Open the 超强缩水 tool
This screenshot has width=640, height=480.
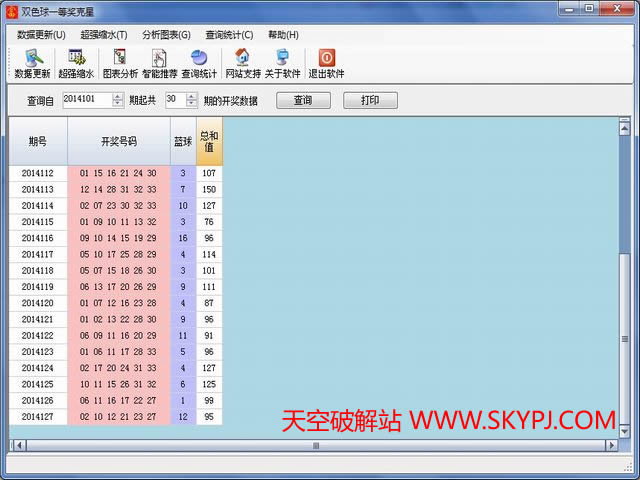coord(76,64)
